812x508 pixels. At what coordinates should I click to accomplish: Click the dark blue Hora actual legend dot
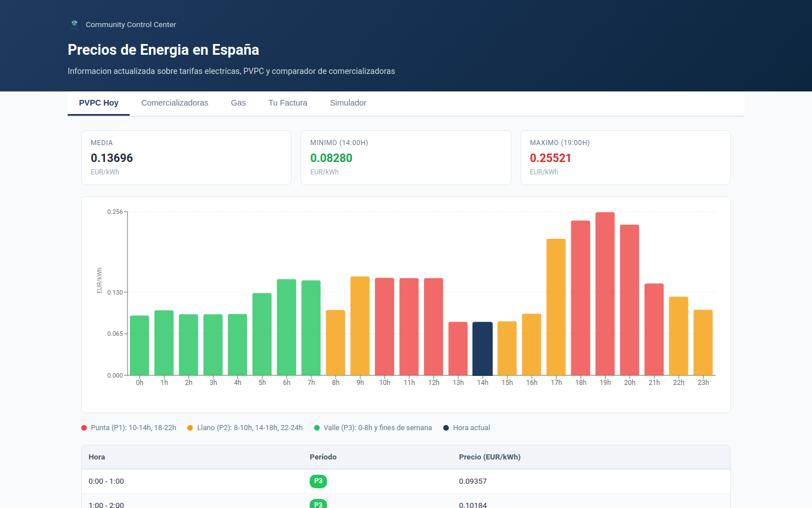(x=446, y=428)
